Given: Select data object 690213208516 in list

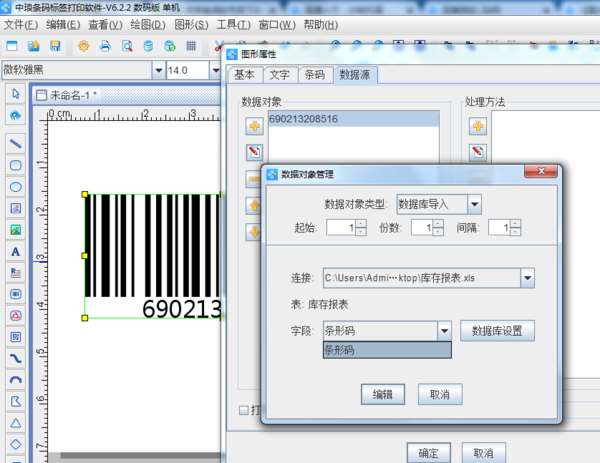Looking at the screenshot, I should pyautogui.click(x=354, y=119).
